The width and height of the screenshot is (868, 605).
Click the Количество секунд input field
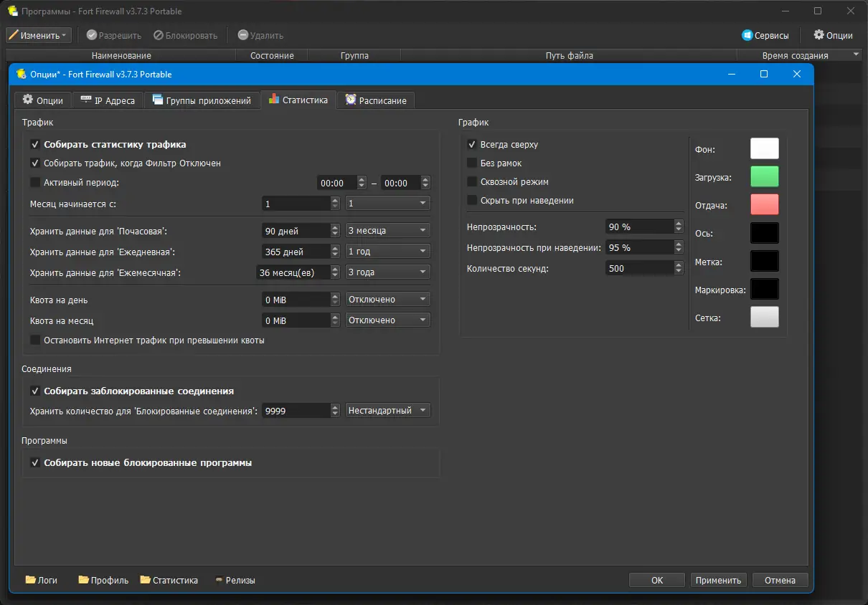pos(638,268)
